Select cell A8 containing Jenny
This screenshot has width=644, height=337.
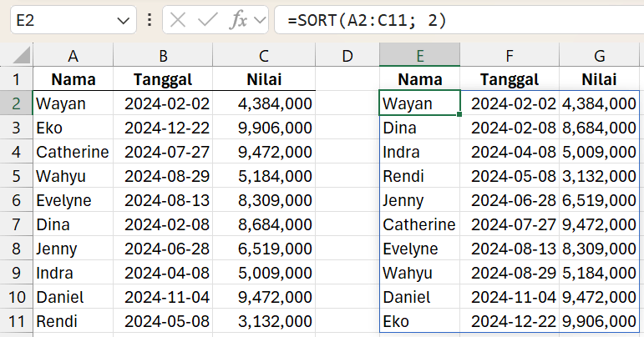pos(74,249)
